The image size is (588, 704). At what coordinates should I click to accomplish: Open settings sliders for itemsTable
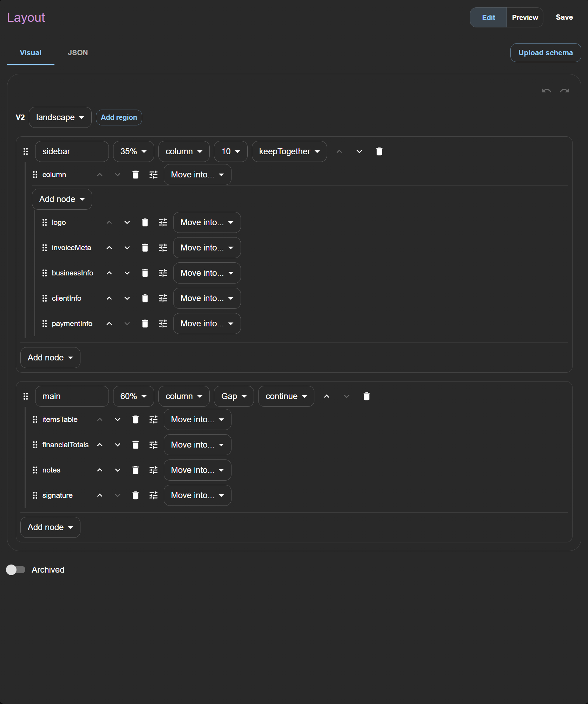point(153,419)
